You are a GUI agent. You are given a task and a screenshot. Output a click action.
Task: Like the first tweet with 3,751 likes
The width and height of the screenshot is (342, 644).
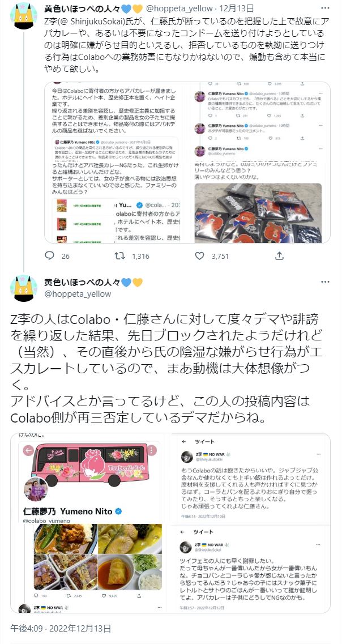[199, 256]
